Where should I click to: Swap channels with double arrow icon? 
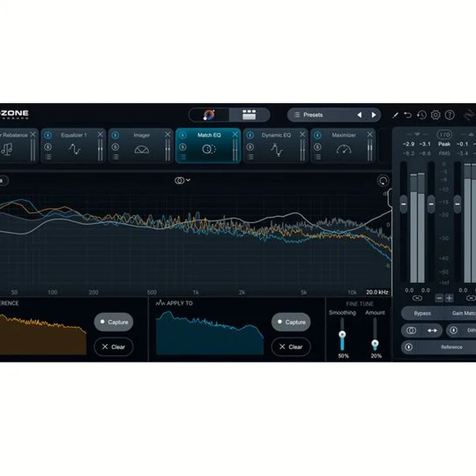[432, 331]
